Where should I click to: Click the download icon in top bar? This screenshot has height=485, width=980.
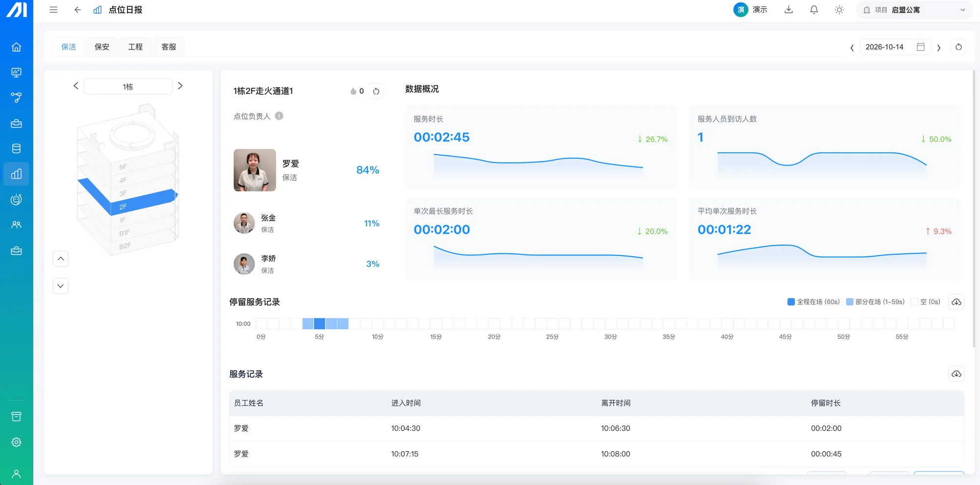[x=788, y=10]
